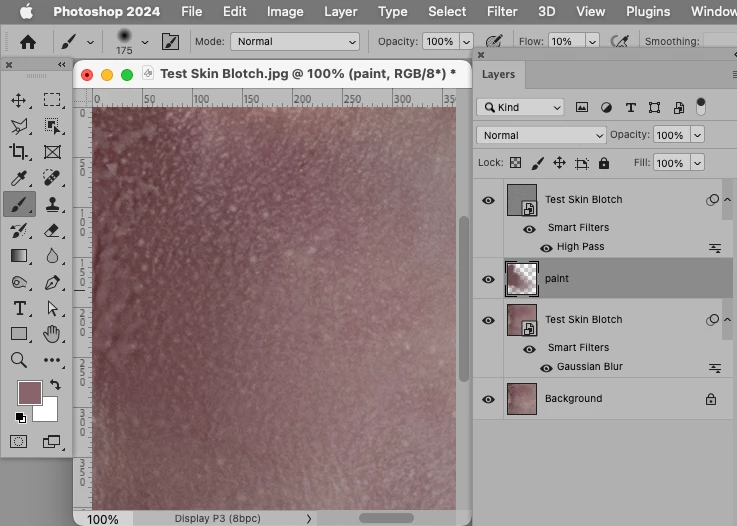
Task: Select the Frame tool
Action: point(52,152)
